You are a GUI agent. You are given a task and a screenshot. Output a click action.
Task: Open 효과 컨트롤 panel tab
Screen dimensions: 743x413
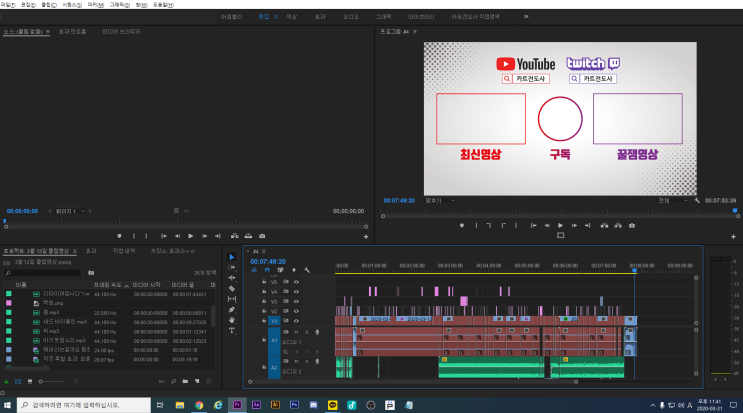coord(72,32)
